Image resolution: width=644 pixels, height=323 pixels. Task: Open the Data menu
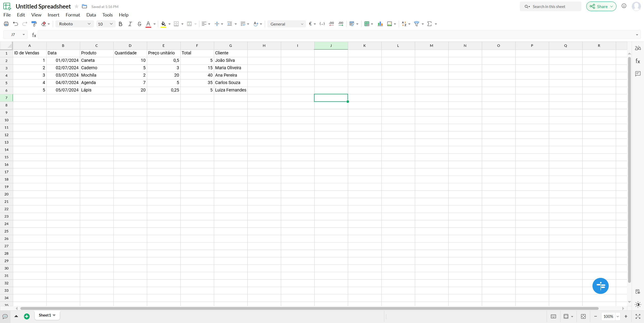coord(91,15)
